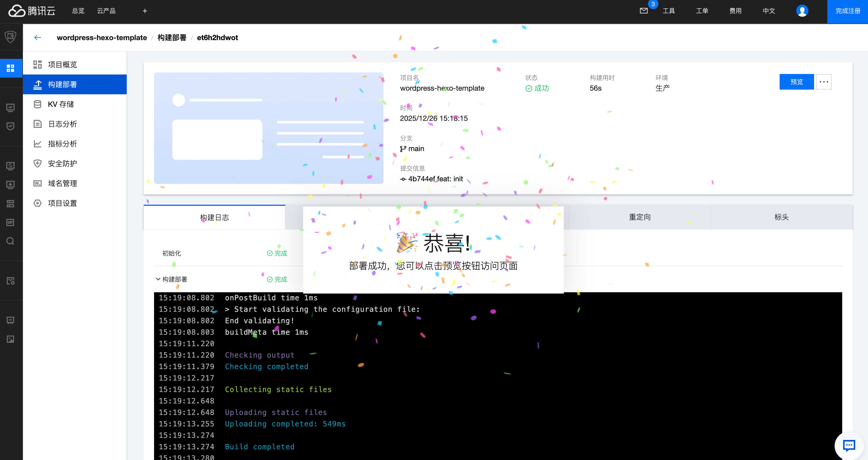
Task: Switch to the 重定向 tab
Action: (640, 217)
